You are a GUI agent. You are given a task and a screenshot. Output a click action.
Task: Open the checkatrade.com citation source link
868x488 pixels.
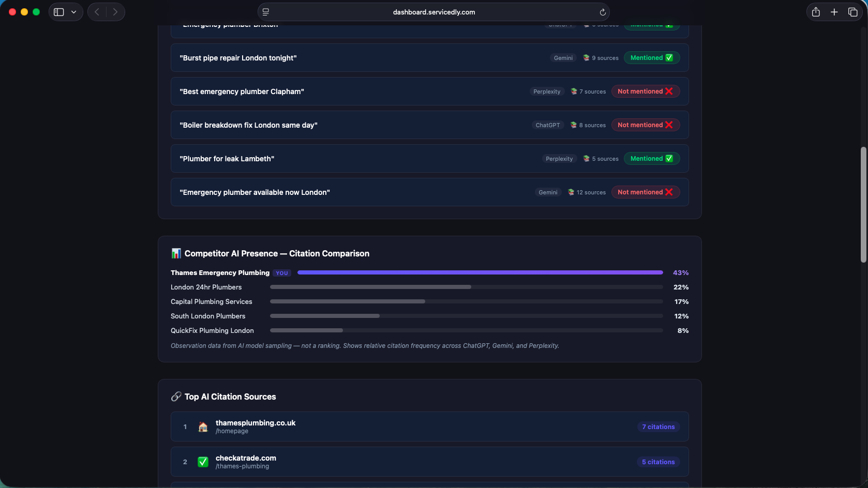(x=246, y=457)
